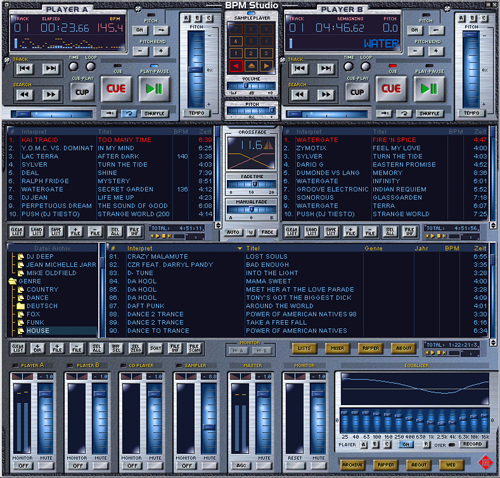The width and height of the screenshot is (500, 478).
Task: Toggle Pitch ON for Player B
Action: coord(415,30)
